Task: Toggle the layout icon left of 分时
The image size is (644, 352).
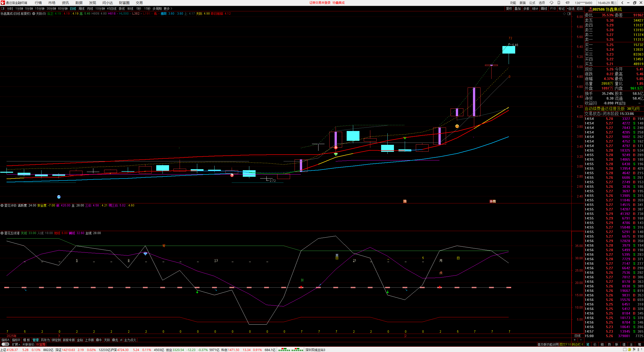Action: click(x=3, y=9)
